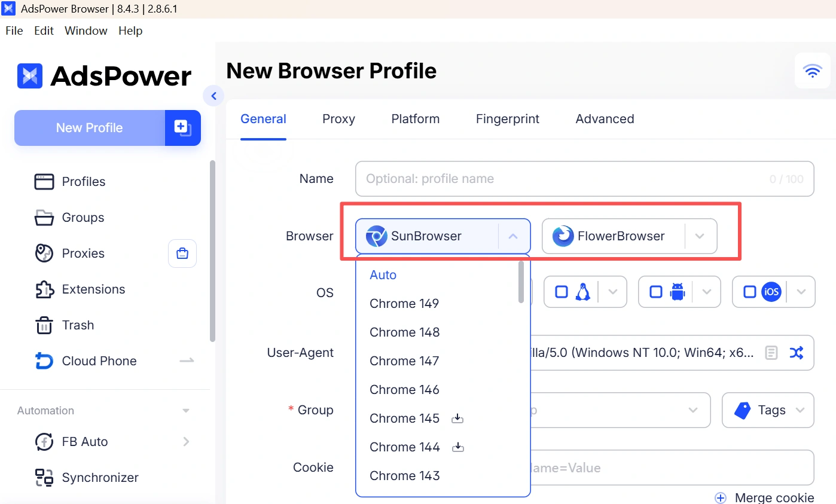Click the SunBrowser logo icon

(x=377, y=236)
